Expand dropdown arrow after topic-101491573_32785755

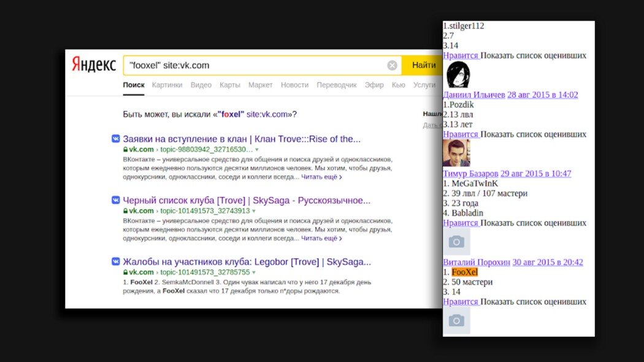[254, 272]
